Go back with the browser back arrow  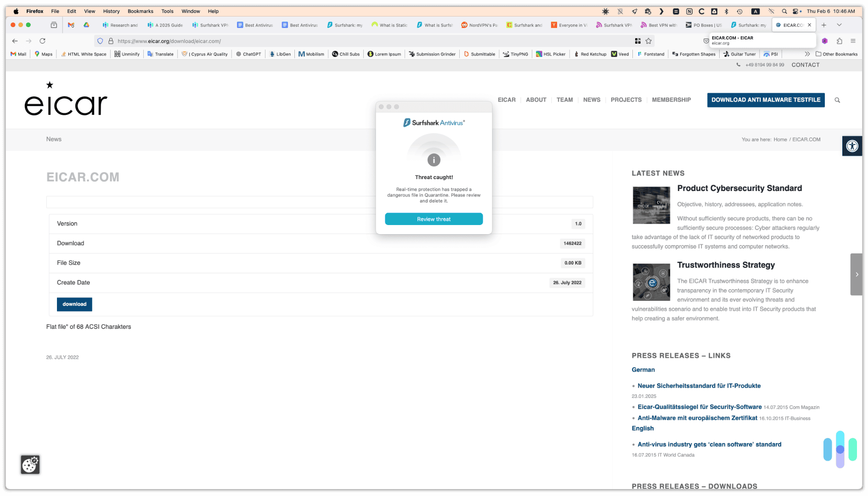(15, 41)
